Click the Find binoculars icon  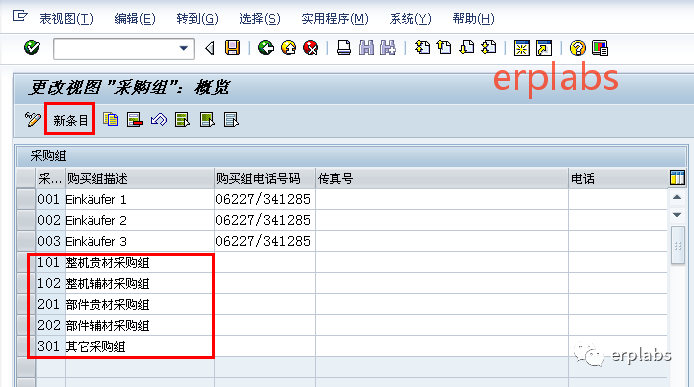(x=366, y=47)
